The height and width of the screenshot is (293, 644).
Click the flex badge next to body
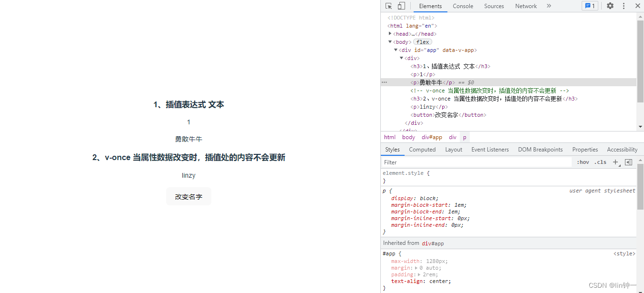click(x=422, y=42)
